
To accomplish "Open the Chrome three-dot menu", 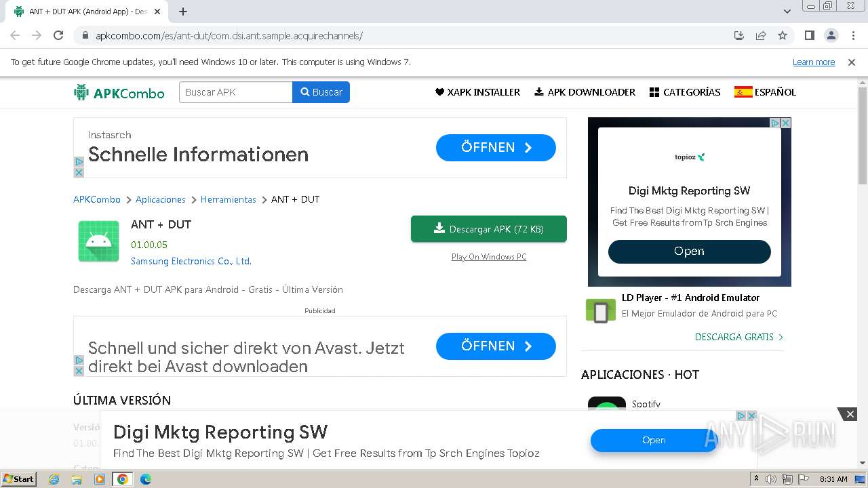I will 853,35.
